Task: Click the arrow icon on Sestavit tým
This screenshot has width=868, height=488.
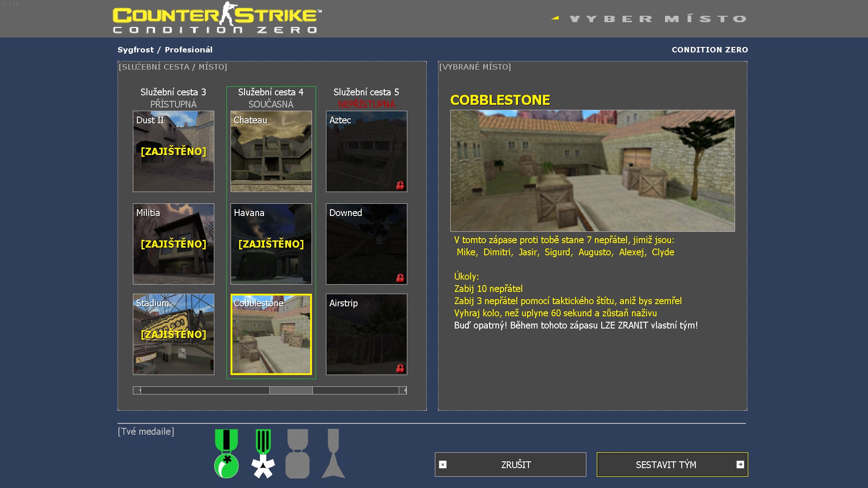Action: [740, 465]
